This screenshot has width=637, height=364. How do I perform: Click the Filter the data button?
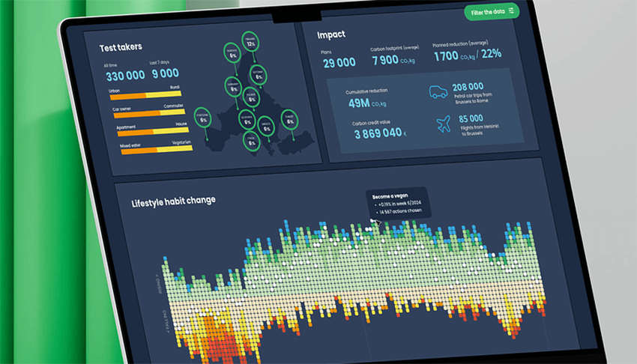point(492,11)
